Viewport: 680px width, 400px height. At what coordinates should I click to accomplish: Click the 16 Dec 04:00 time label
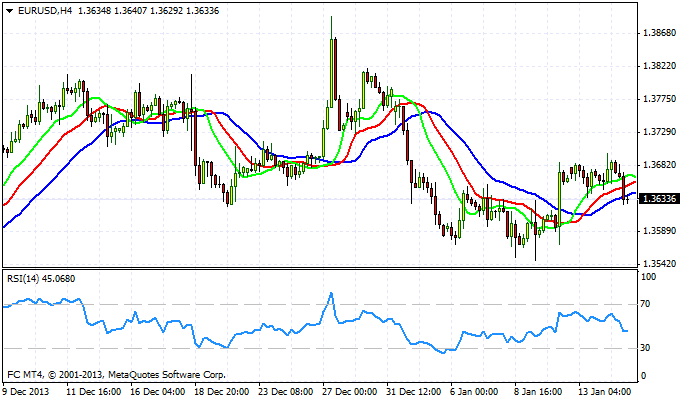click(x=157, y=392)
